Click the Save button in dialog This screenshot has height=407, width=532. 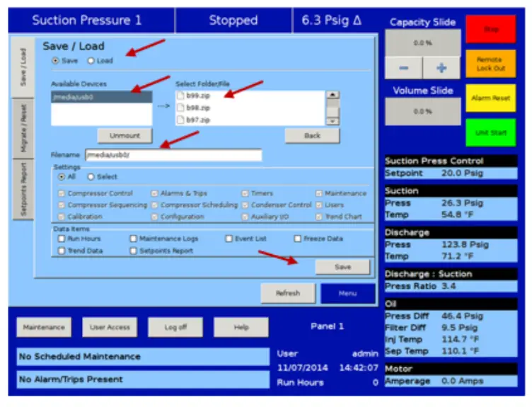click(342, 267)
